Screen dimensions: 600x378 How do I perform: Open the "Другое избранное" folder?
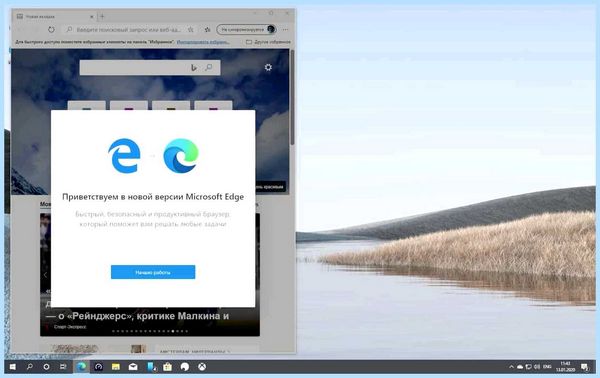[x=268, y=42]
